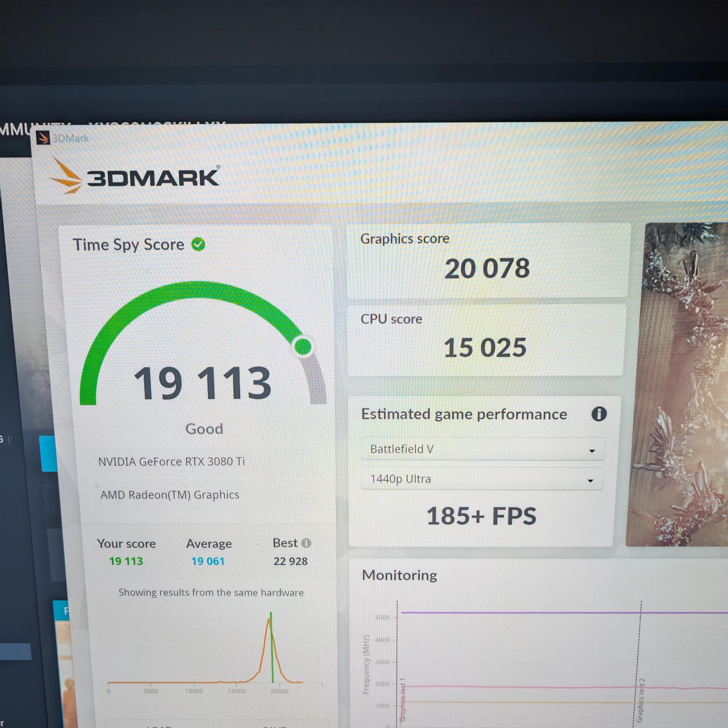Click 'AMD Radeon(TM) Graphics' text

pyautogui.click(x=170, y=494)
